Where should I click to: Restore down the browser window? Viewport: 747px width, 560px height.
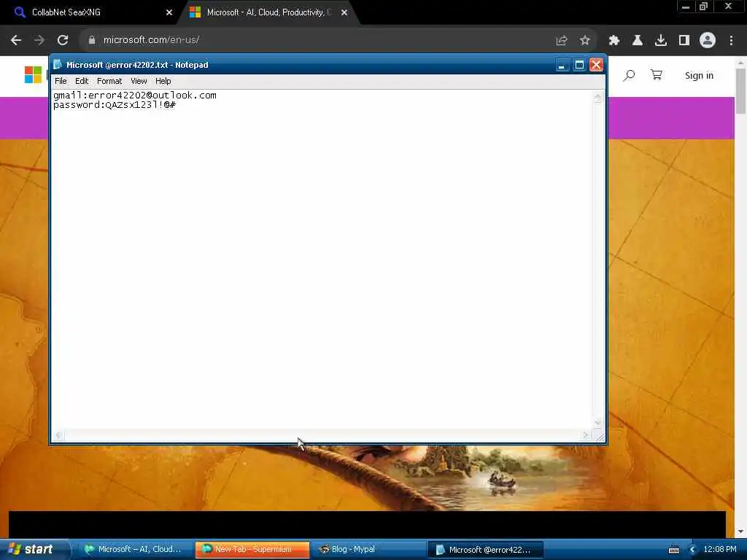704,7
